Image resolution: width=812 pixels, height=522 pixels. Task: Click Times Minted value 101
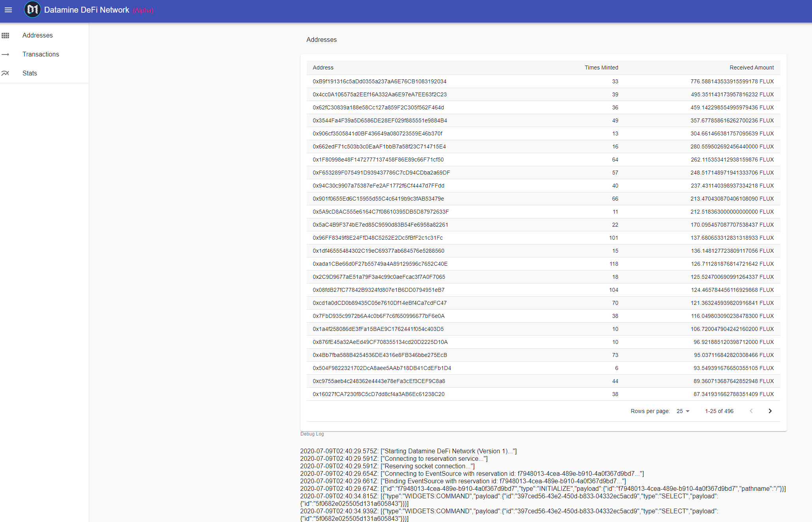(x=614, y=238)
